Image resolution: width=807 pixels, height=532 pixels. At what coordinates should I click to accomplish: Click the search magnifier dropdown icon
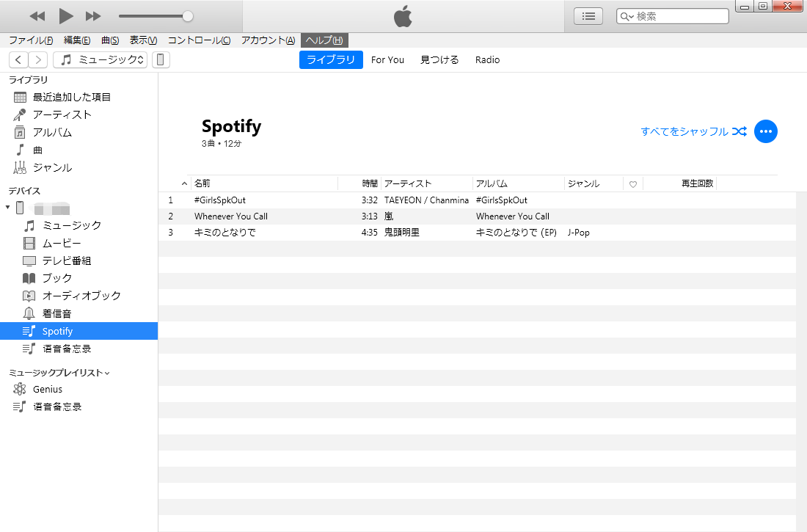coord(627,16)
